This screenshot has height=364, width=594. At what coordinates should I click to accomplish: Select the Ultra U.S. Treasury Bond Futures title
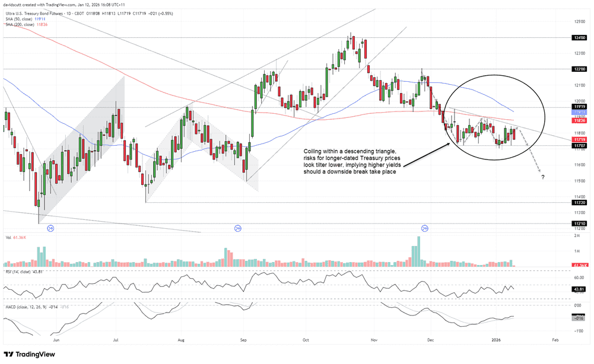pos(34,14)
